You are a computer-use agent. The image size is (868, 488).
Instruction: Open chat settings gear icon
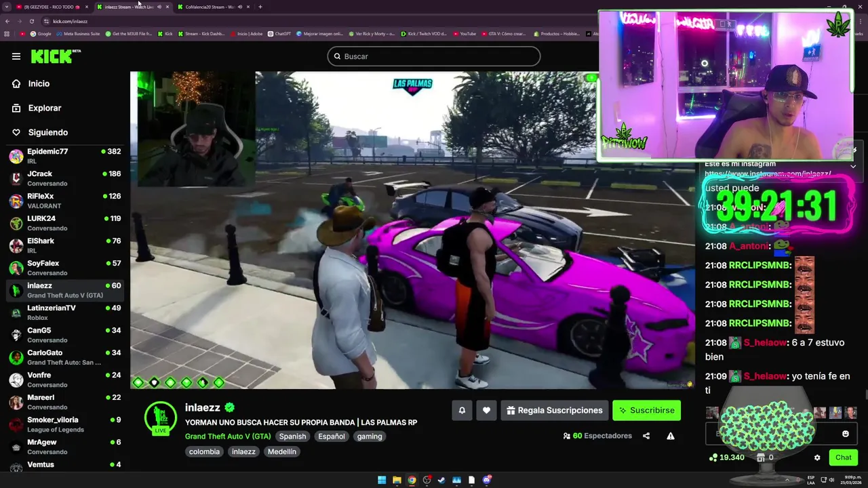(817, 457)
